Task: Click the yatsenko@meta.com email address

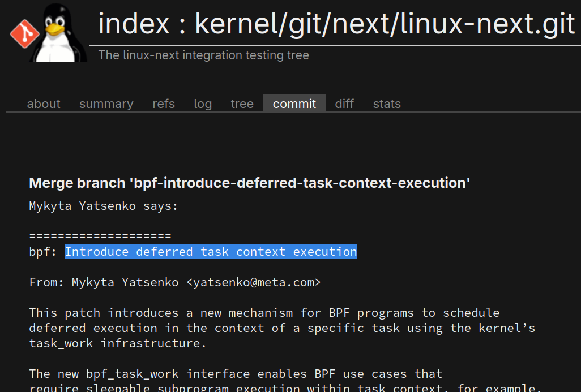Action: pos(254,282)
